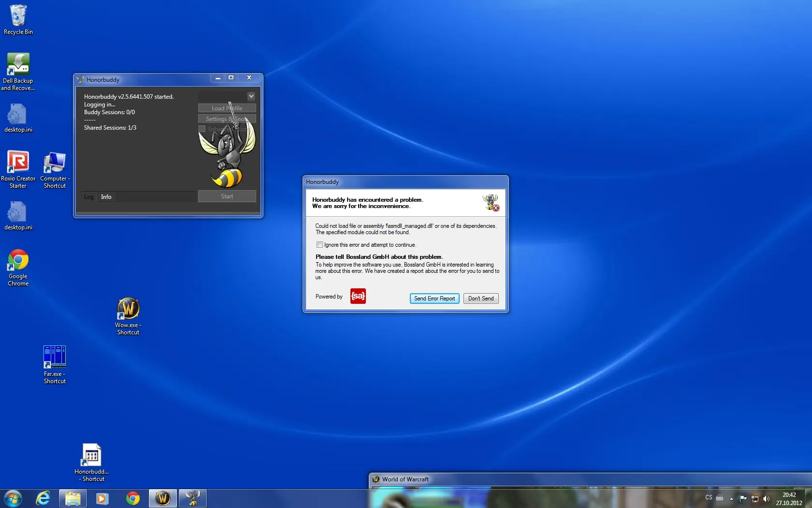Open the Windows Start menu orb

click(x=13, y=498)
